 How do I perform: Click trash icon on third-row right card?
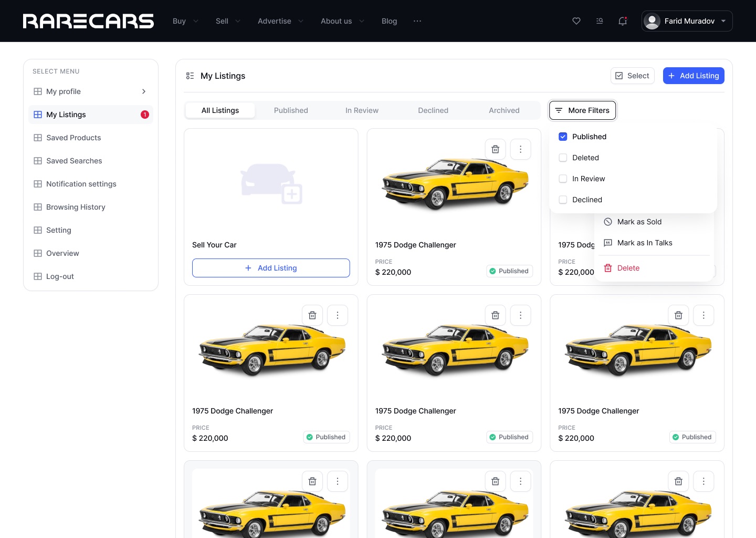[x=678, y=481]
